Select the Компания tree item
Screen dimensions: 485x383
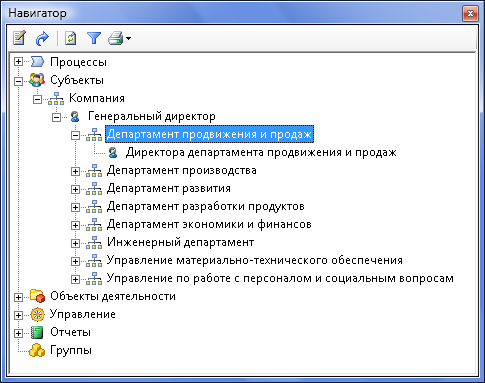point(97,98)
